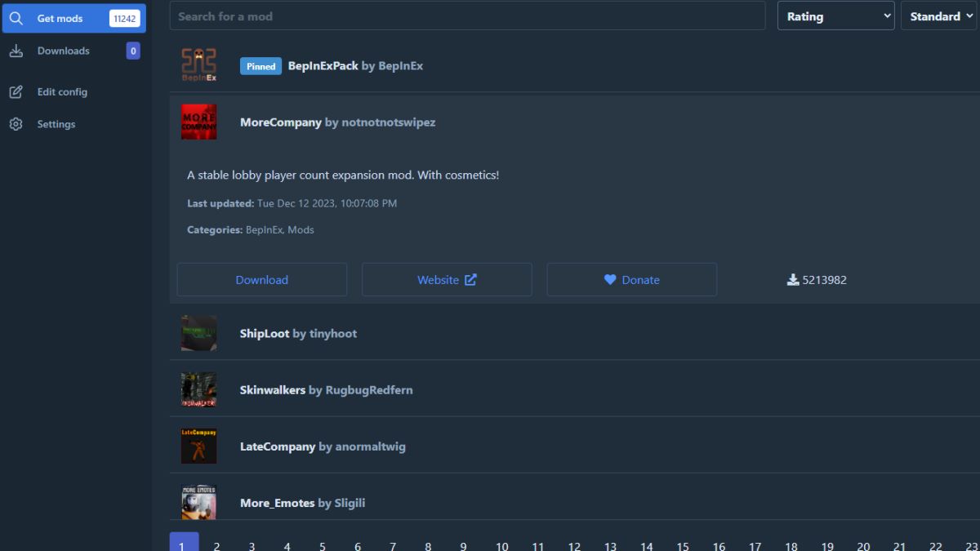Viewport: 980px width, 551px height.
Task: Click the Downloads tray icon in sidebar
Action: [16, 51]
